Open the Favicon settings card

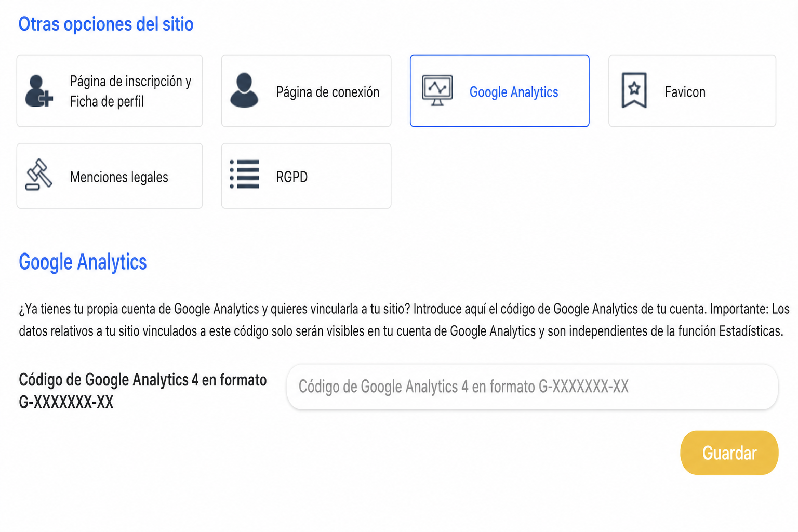692,91
